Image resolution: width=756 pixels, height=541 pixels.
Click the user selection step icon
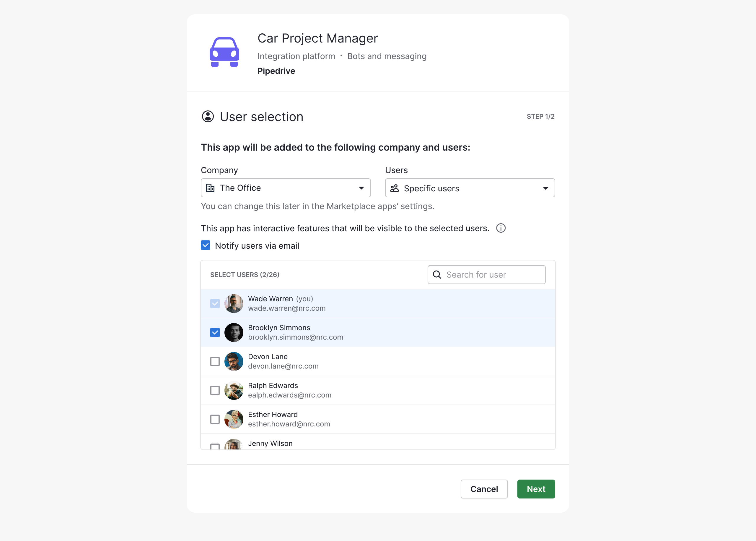(x=207, y=117)
